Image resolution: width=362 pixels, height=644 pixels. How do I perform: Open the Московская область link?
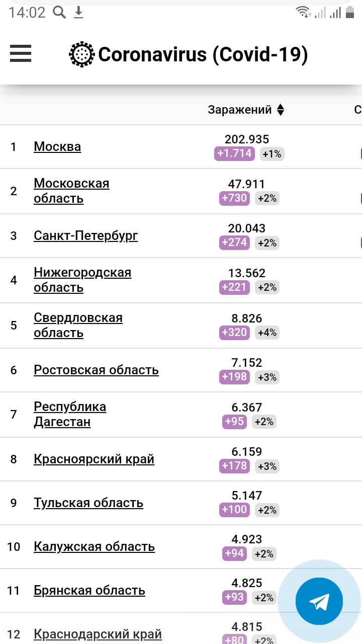point(71,191)
